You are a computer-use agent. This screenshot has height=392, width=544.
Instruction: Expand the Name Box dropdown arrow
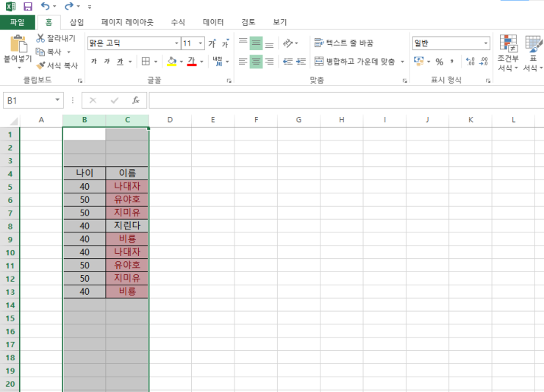pos(57,100)
